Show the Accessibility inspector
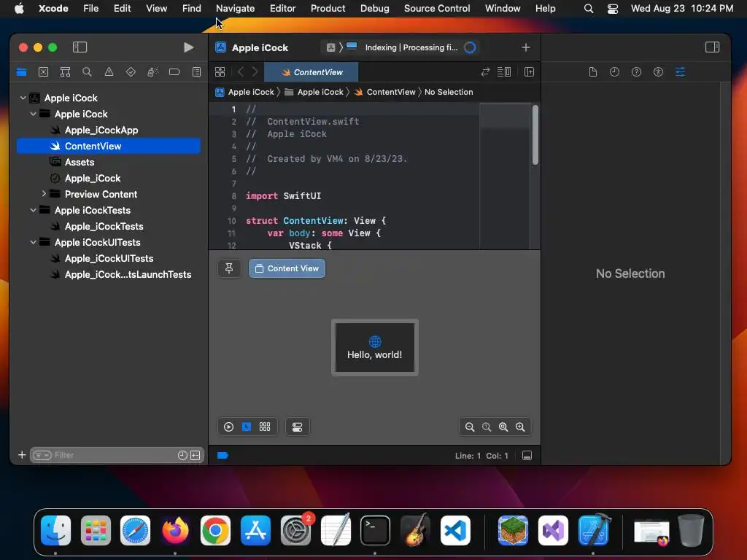Screen dimensions: 747x560 pyautogui.click(x=659, y=72)
